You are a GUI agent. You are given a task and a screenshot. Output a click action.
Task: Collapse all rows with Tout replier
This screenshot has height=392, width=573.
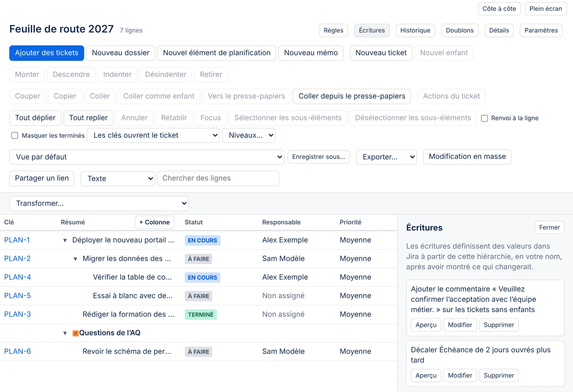88,118
